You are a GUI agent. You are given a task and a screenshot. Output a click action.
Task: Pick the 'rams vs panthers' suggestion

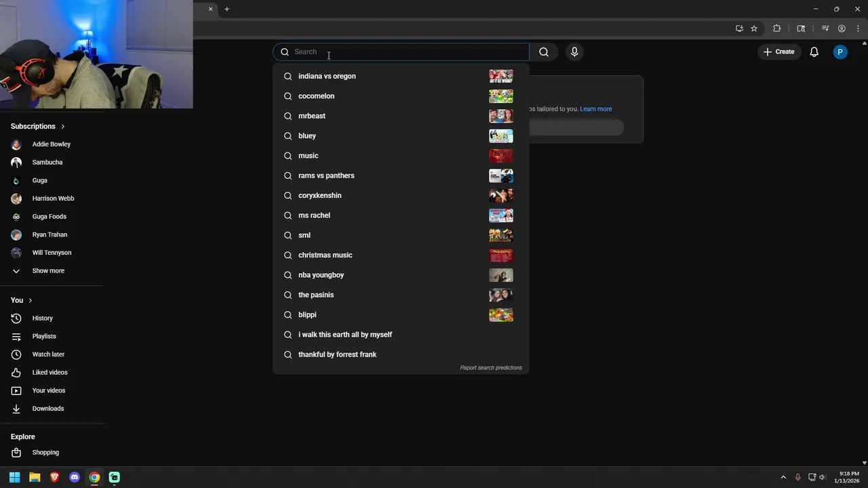(x=401, y=176)
